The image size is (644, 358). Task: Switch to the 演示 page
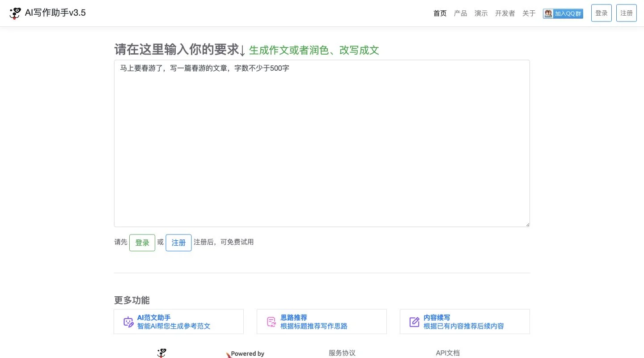click(481, 13)
